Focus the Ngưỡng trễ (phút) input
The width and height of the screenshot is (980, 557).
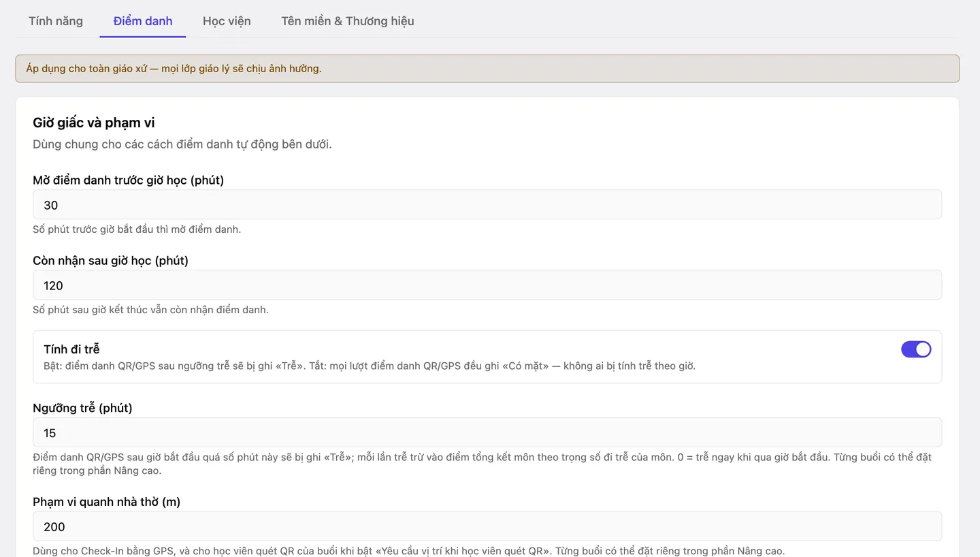[487, 432]
